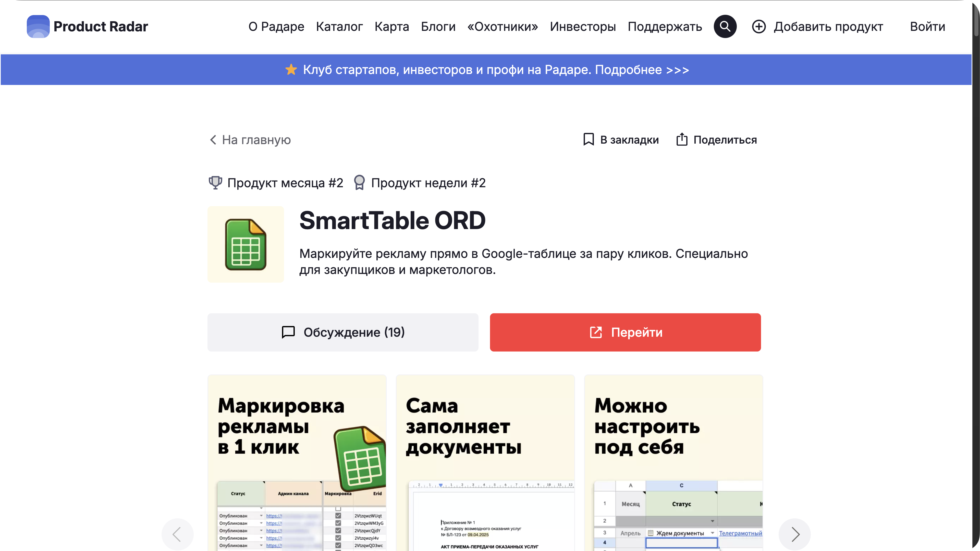Open 'Обсуждение (19)' discussion
This screenshot has width=980, height=551.
[x=343, y=332]
